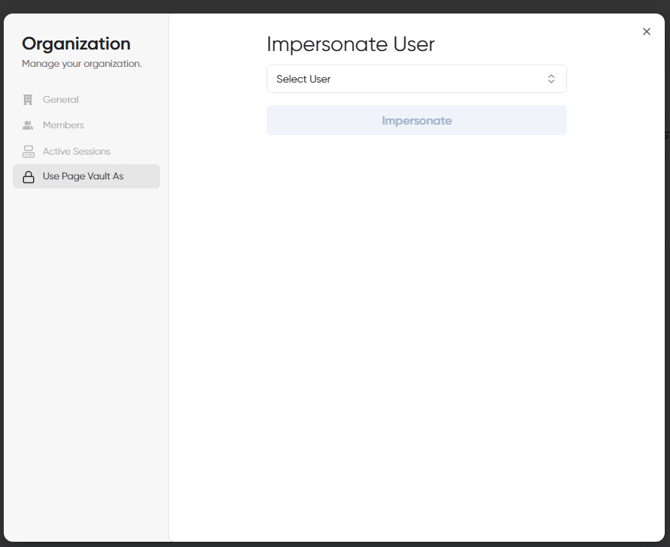Click the up-down chevron in Select User
The width and height of the screenshot is (670, 547).
click(x=551, y=79)
